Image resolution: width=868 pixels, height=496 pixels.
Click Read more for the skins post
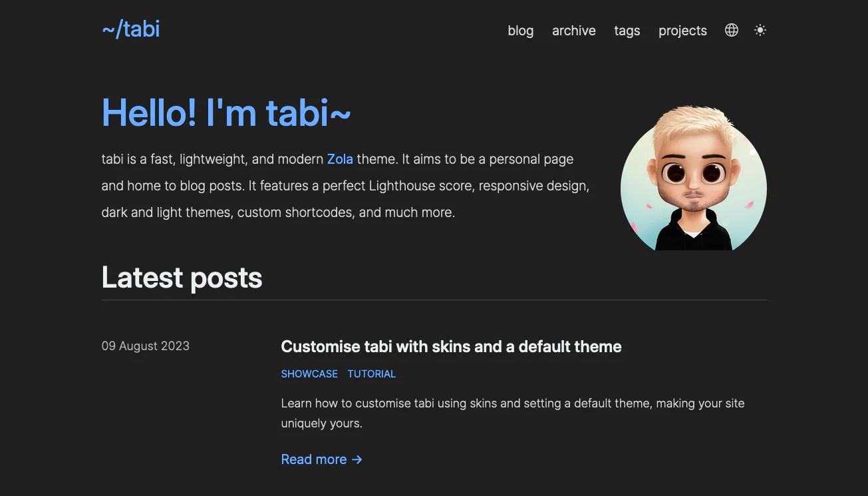coord(314,459)
